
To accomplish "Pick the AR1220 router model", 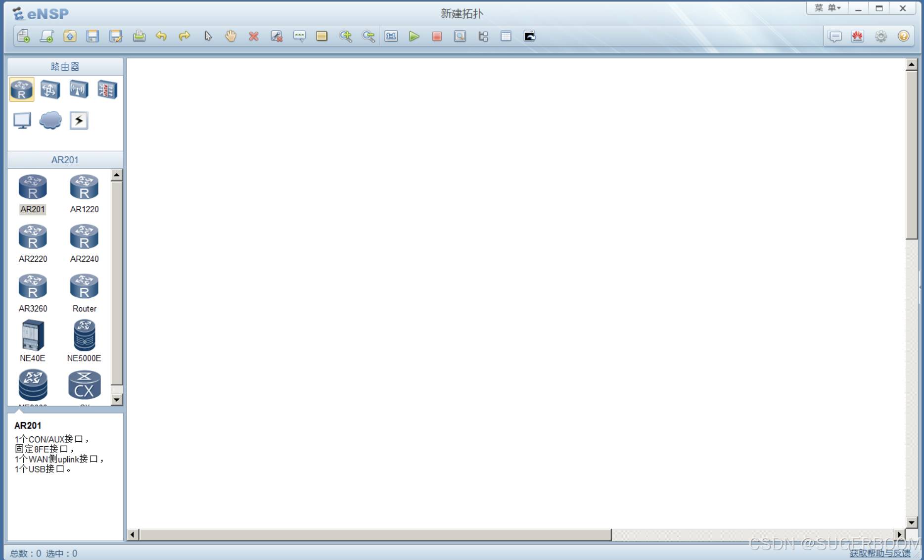I will point(84,194).
